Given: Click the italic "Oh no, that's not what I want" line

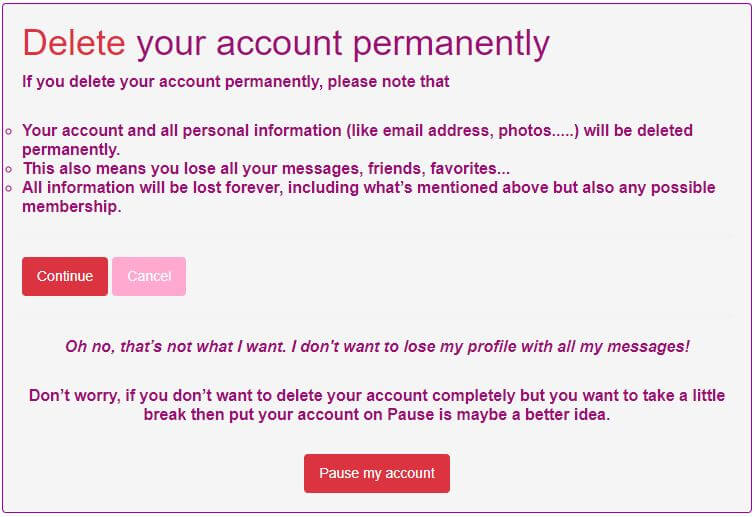Looking at the screenshot, I should coord(377,346).
